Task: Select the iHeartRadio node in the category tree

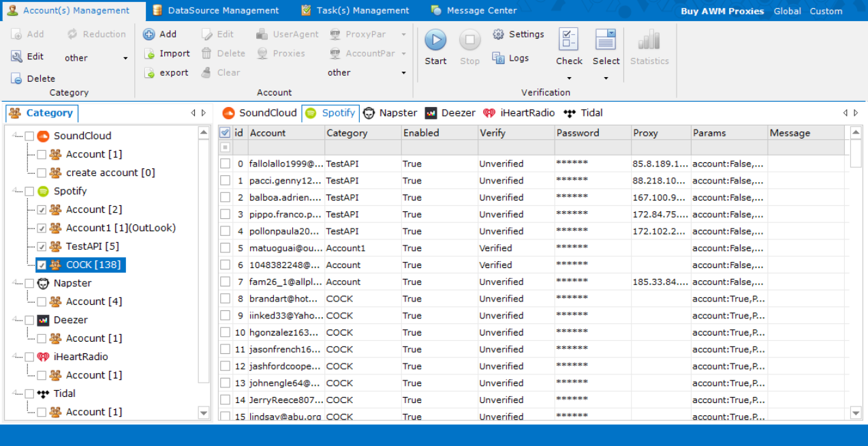Action: (80, 357)
